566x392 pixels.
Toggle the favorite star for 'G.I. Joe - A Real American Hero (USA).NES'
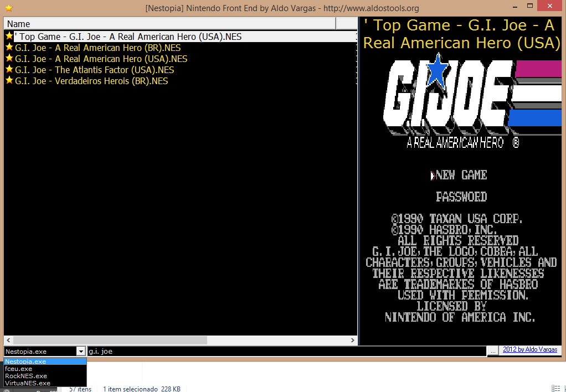click(x=8, y=59)
